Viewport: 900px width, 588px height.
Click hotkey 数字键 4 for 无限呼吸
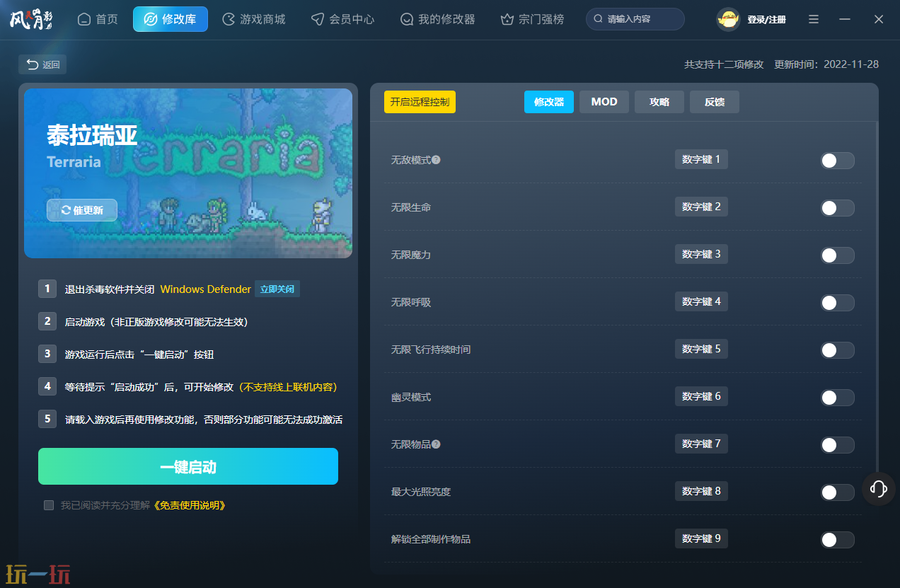pos(701,301)
